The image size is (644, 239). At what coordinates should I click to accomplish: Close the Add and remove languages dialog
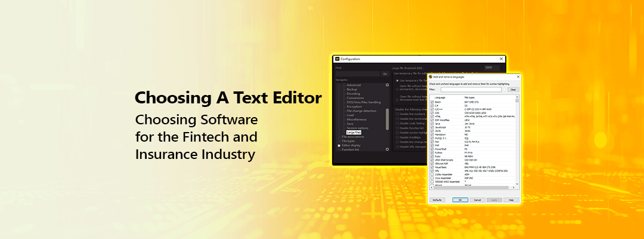point(518,76)
